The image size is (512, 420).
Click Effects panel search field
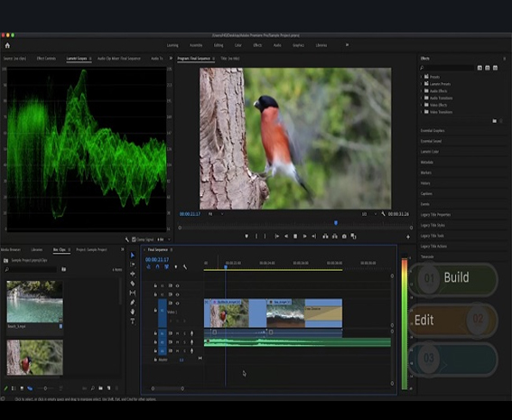(x=447, y=68)
